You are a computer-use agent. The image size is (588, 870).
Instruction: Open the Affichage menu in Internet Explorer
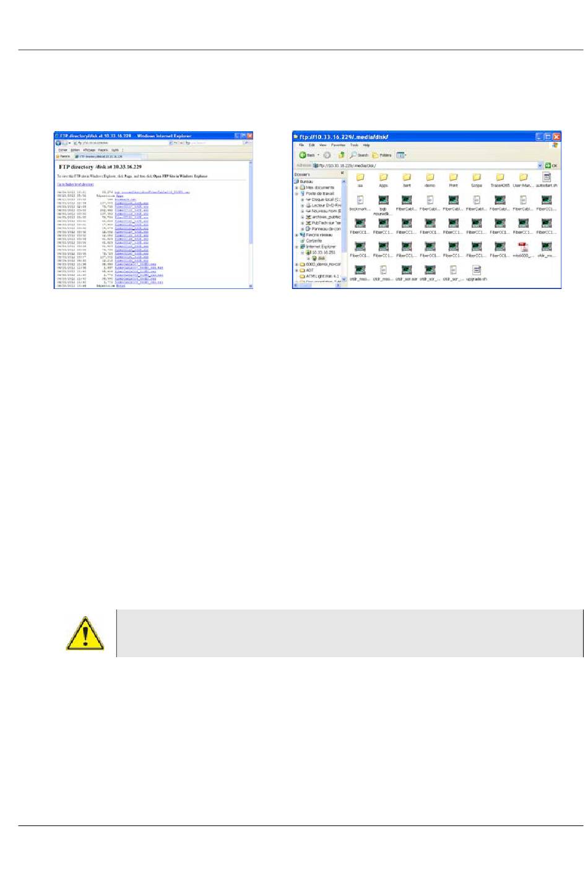point(89,150)
